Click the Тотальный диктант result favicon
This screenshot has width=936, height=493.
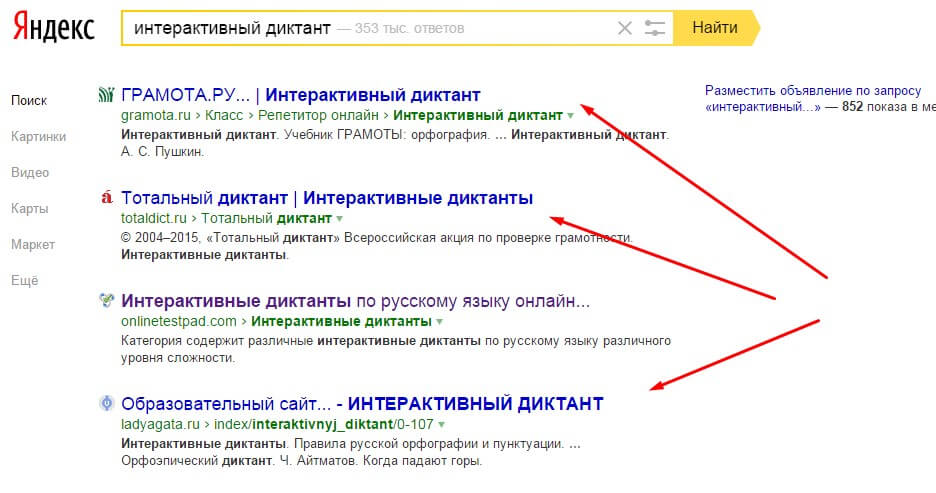107,197
